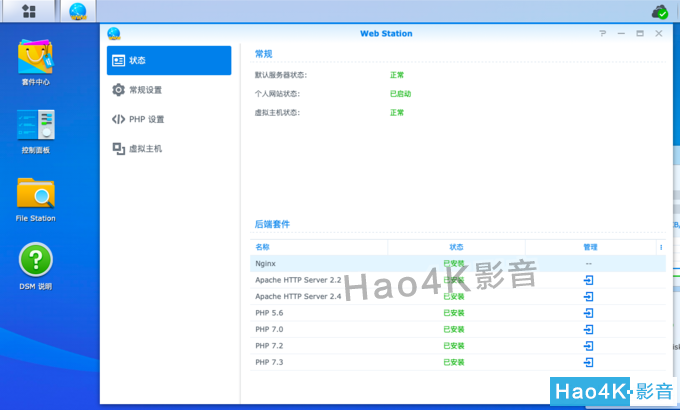Viewport: 680px width, 410px height.
Task: Select the Apache HTTP Server 2.2 row name
Action: tap(298, 280)
